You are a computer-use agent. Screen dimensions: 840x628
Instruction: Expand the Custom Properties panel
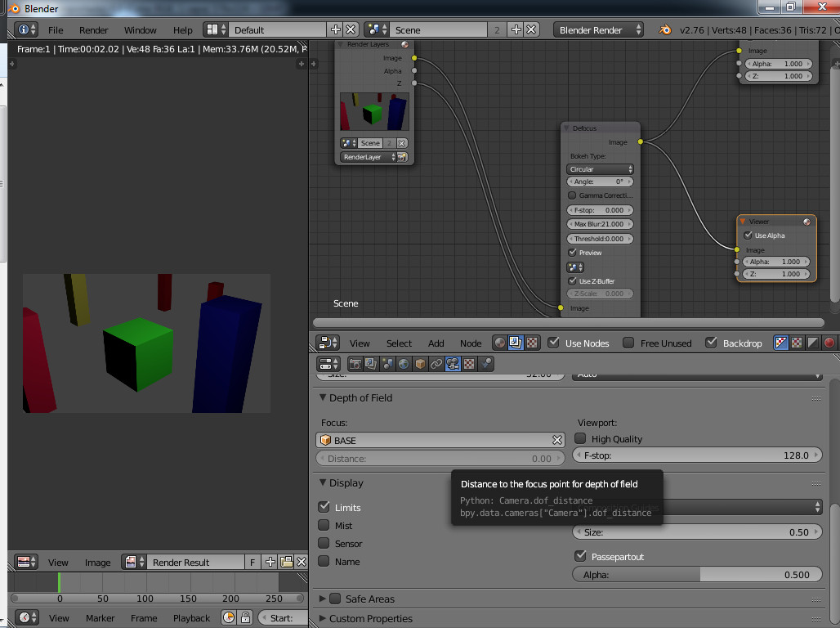pos(370,618)
